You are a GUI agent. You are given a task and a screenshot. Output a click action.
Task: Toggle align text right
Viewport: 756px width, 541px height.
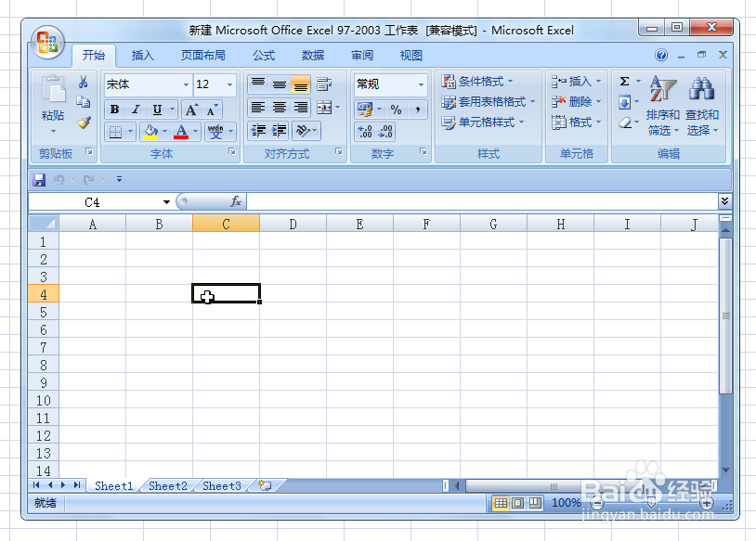pyautogui.click(x=300, y=108)
